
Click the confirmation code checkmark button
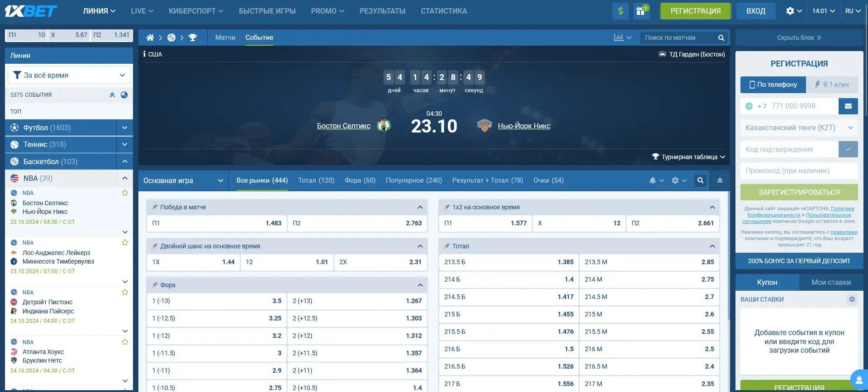click(848, 149)
